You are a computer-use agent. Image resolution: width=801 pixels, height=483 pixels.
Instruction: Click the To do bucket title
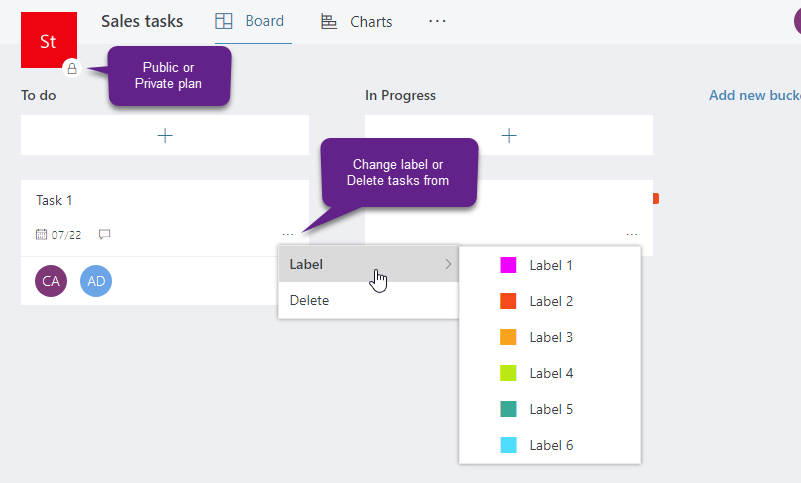click(39, 96)
